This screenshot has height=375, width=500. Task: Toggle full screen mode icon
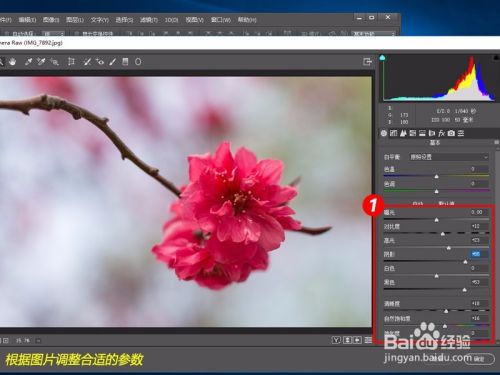(367, 62)
